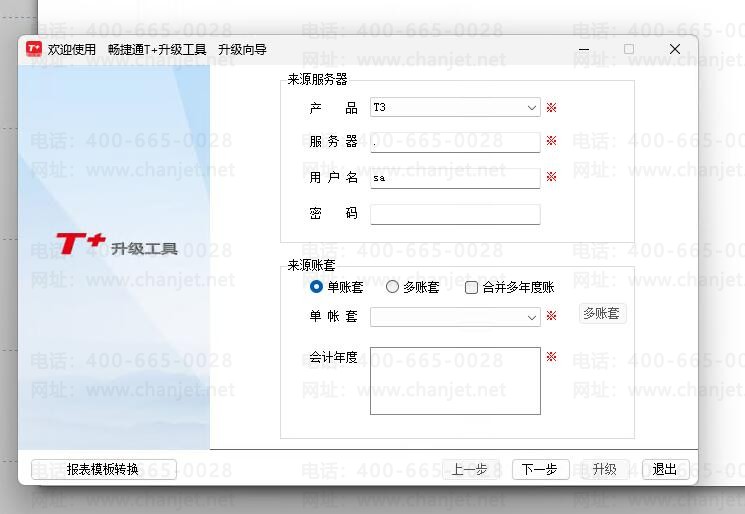The height and width of the screenshot is (514, 745).
Task: Click the 会计年度 list box
Action: tap(455, 381)
